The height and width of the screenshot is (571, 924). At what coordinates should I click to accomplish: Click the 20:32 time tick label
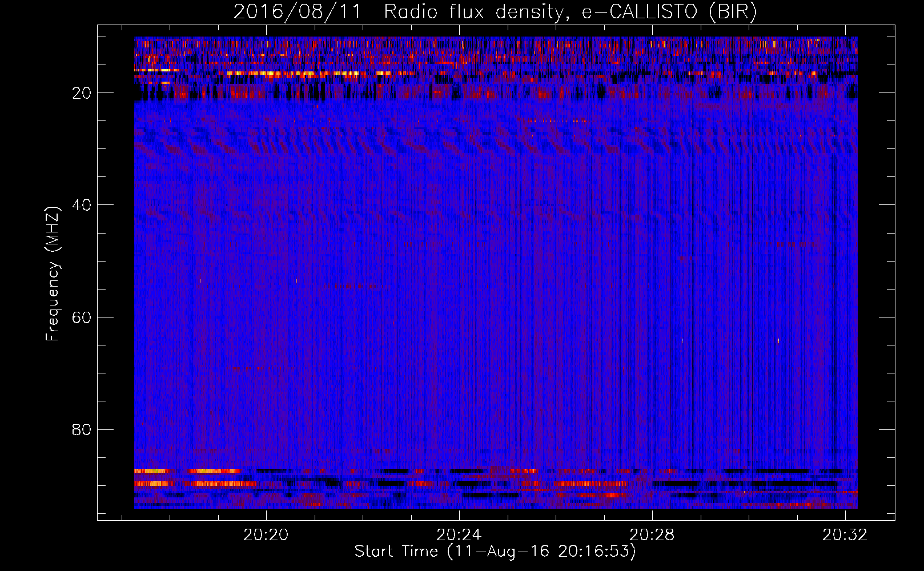pyautogui.click(x=845, y=535)
